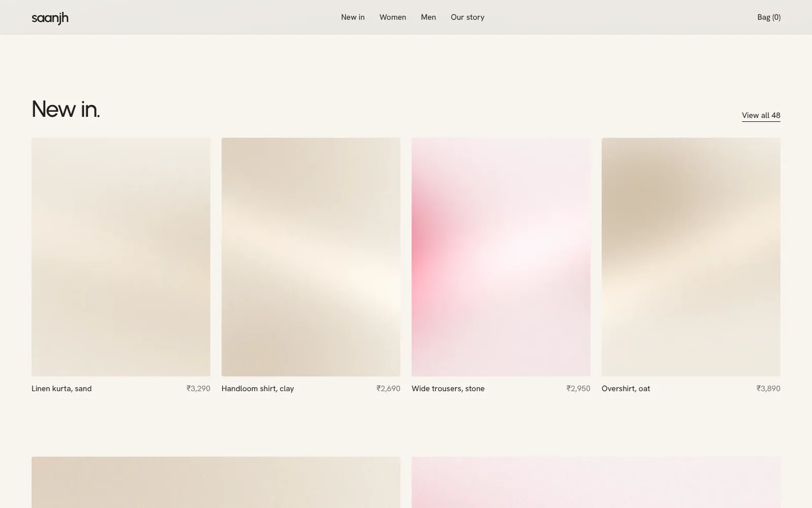Click the New in. section heading
Viewport: 812px width, 508px height.
tap(65, 109)
